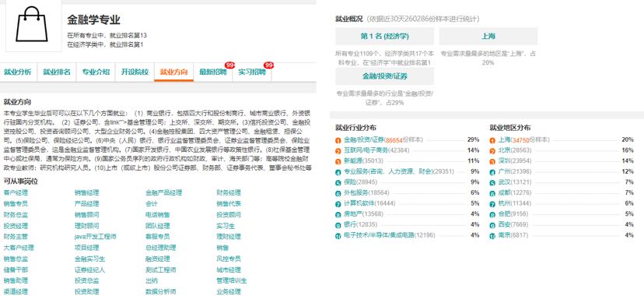Go to the 开设院校 tab
Viewport: 644px width, 296px height.
tap(135, 72)
